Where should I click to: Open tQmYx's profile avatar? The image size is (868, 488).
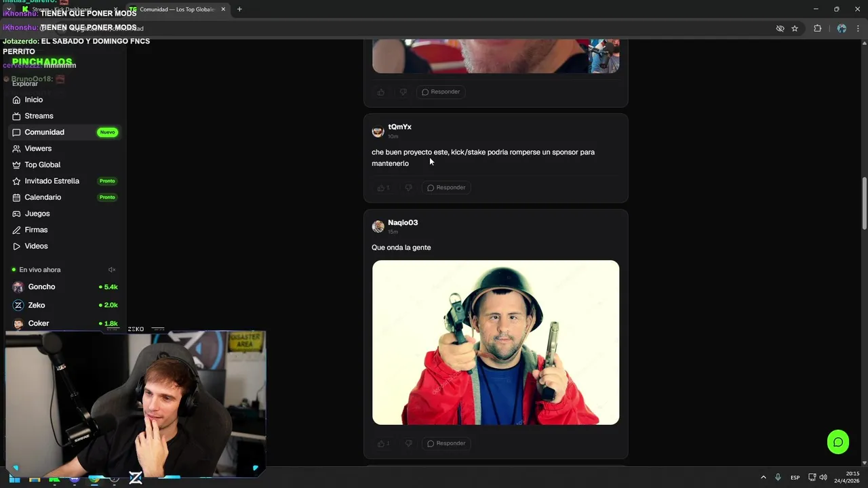[x=378, y=131]
